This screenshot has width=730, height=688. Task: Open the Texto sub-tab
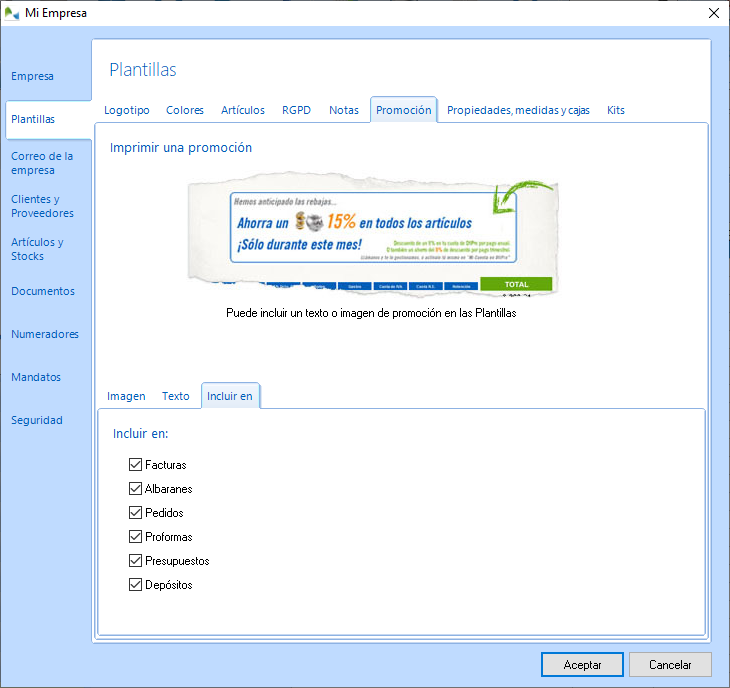(176, 396)
